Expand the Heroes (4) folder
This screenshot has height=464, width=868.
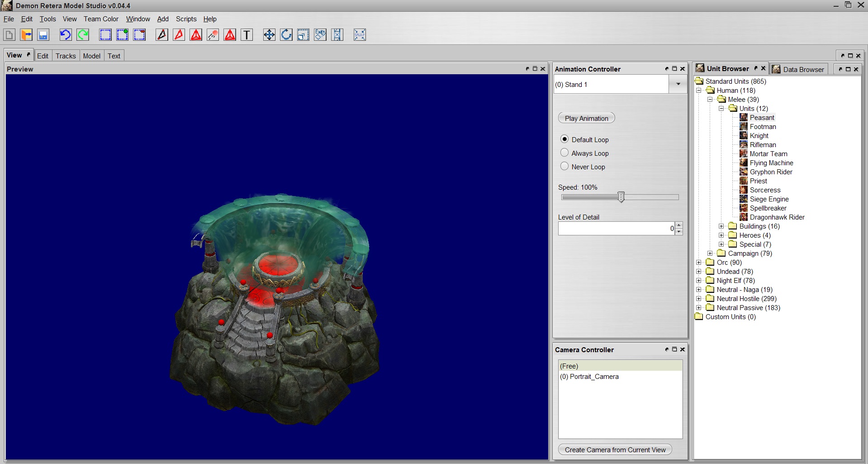721,235
